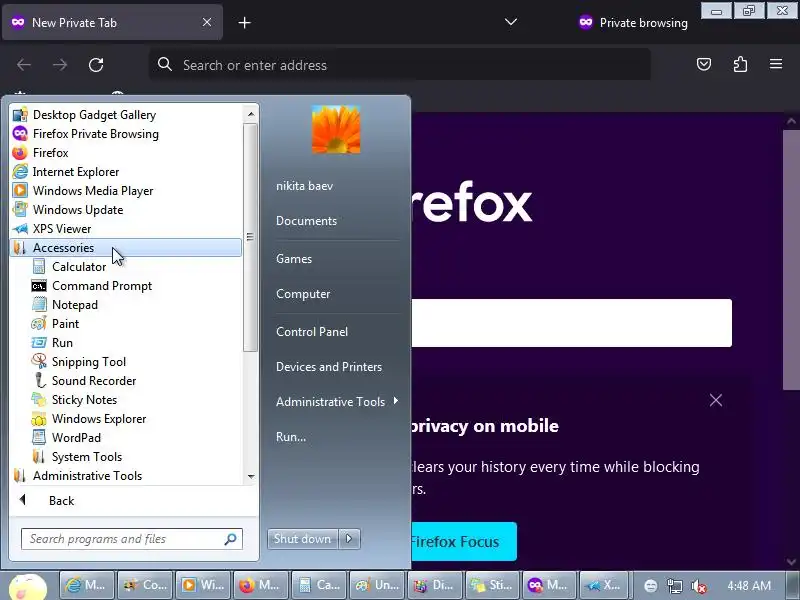800x600 pixels.
Task: Open Games from Start menu
Action: 294,259
